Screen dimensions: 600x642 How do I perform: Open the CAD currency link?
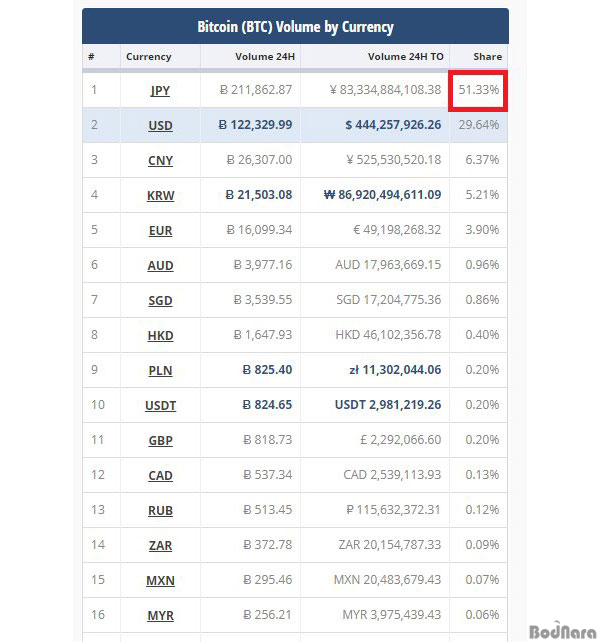pyautogui.click(x=160, y=475)
